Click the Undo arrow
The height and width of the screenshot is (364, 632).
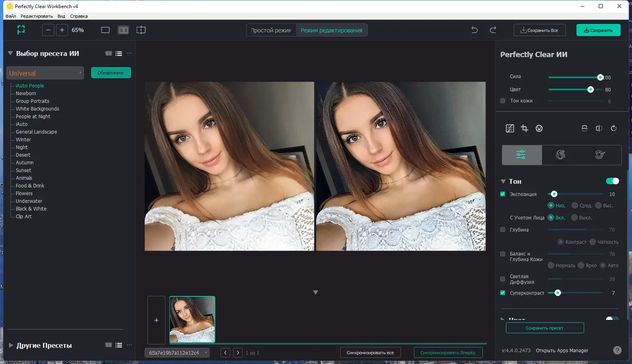click(x=474, y=30)
